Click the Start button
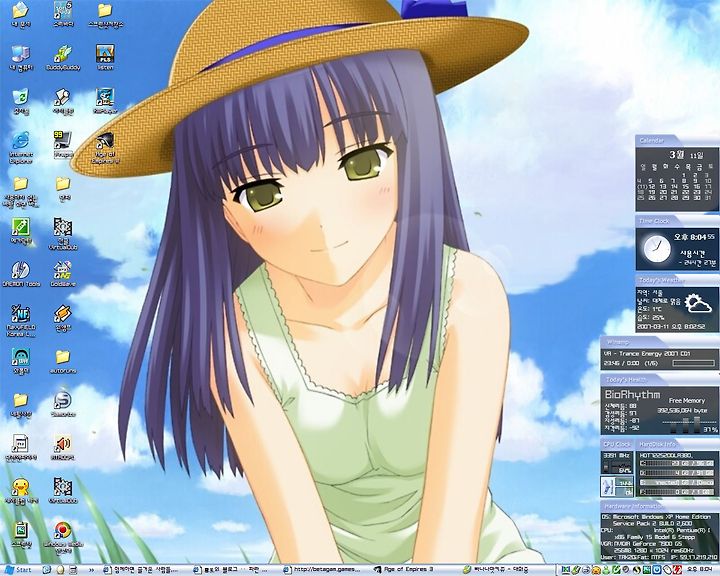The width and height of the screenshot is (720, 576). [x=18, y=570]
